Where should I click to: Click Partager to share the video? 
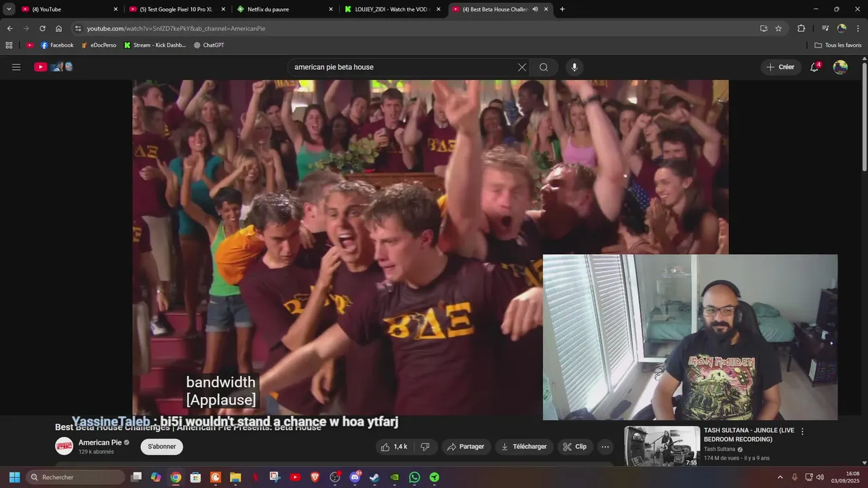[467, 447]
